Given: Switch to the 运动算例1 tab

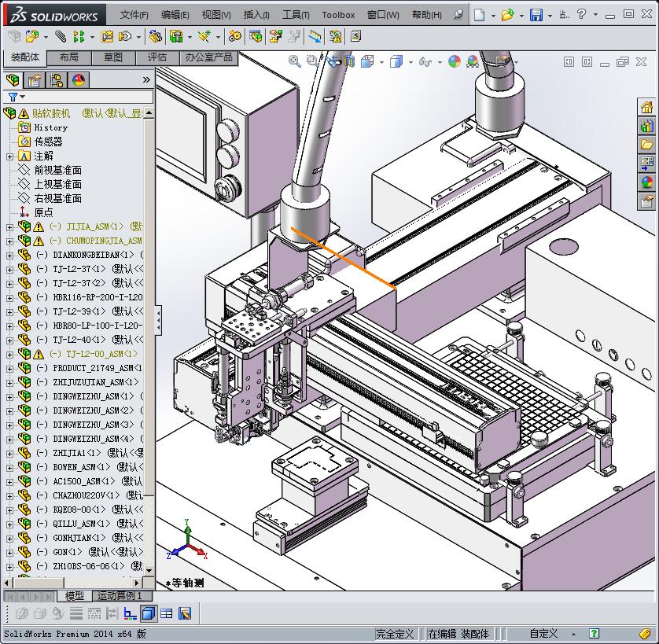Looking at the screenshot, I should 119,596.
